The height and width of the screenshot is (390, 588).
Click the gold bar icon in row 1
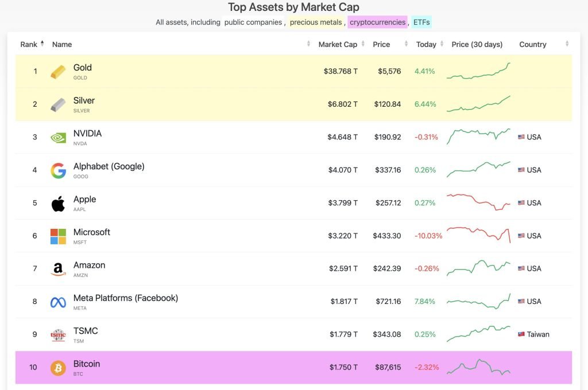pyautogui.click(x=57, y=71)
